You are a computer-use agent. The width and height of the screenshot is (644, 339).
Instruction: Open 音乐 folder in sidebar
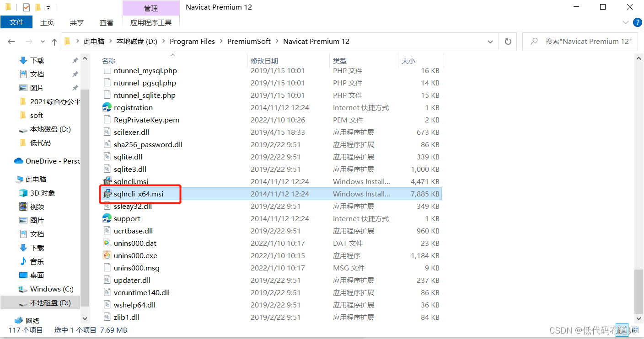tap(32, 261)
